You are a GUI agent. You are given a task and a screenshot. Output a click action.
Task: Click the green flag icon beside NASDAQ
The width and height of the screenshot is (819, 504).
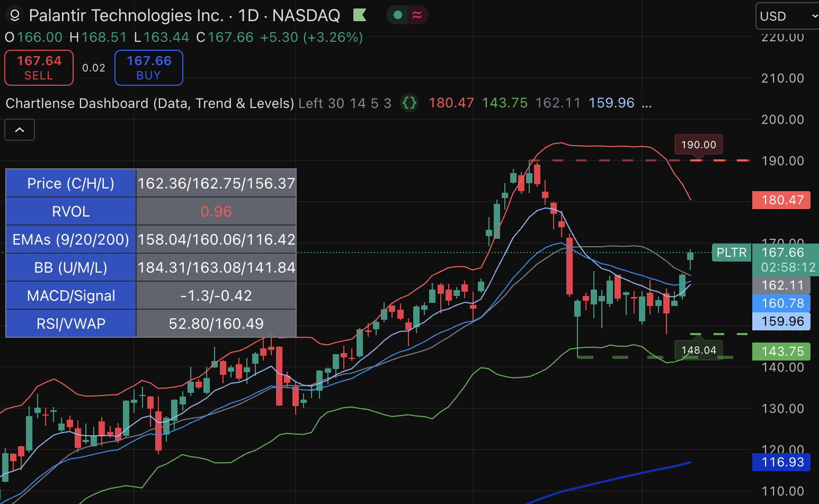tap(360, 15)
